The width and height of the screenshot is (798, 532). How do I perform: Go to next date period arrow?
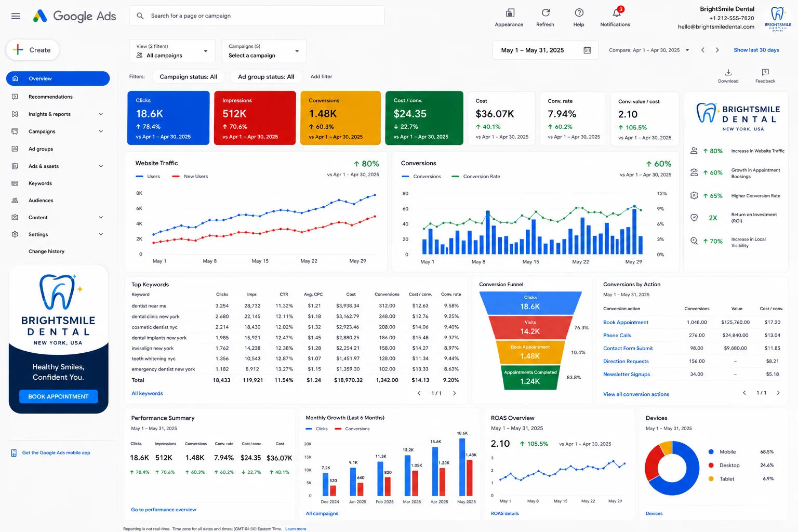click(x=717, y=50)
